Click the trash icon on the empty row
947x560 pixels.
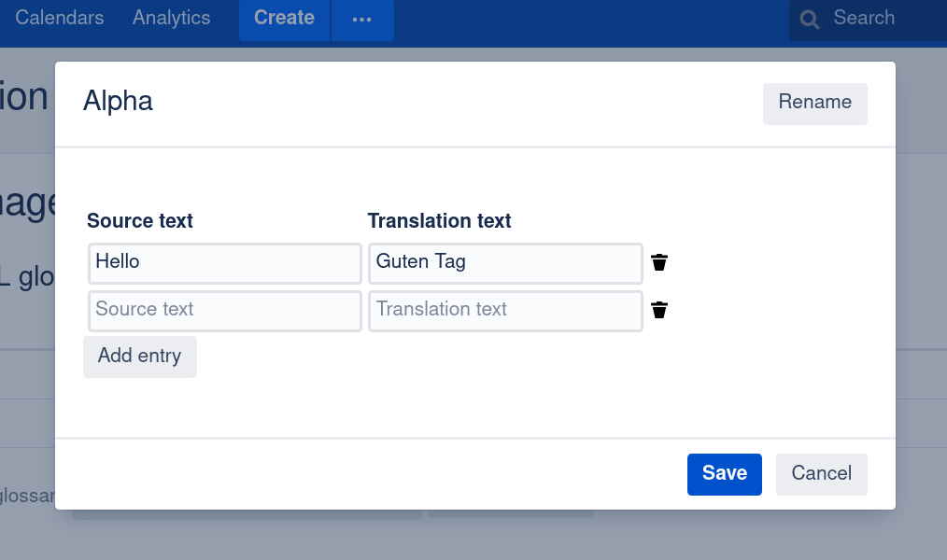[659, 310]
